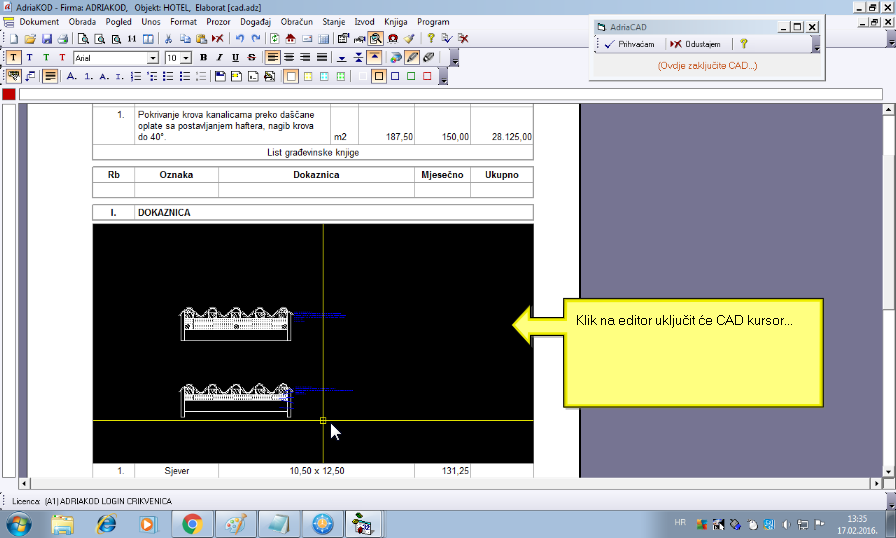Select the blue T text color

click(30, 58)
